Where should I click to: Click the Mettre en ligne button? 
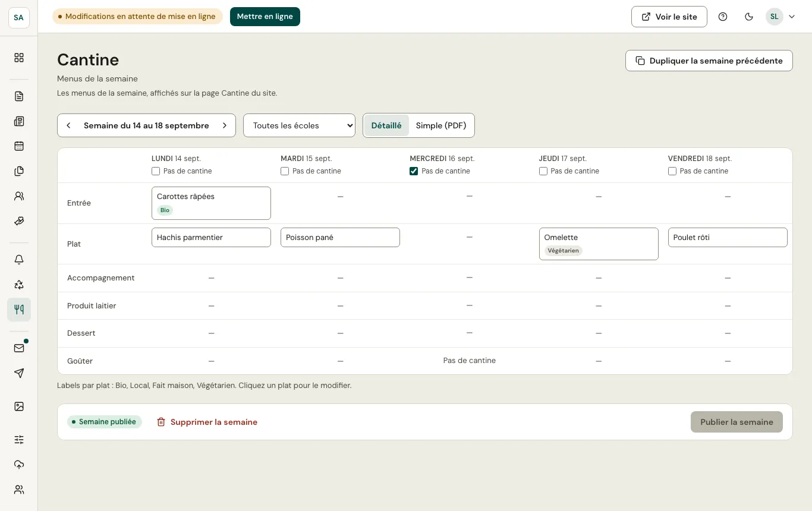coord(265,17)
